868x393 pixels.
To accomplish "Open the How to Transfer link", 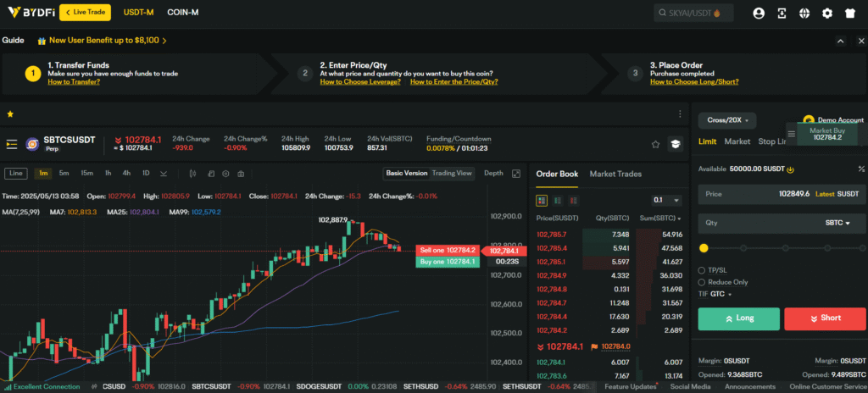I will click(x=74, y=82).
